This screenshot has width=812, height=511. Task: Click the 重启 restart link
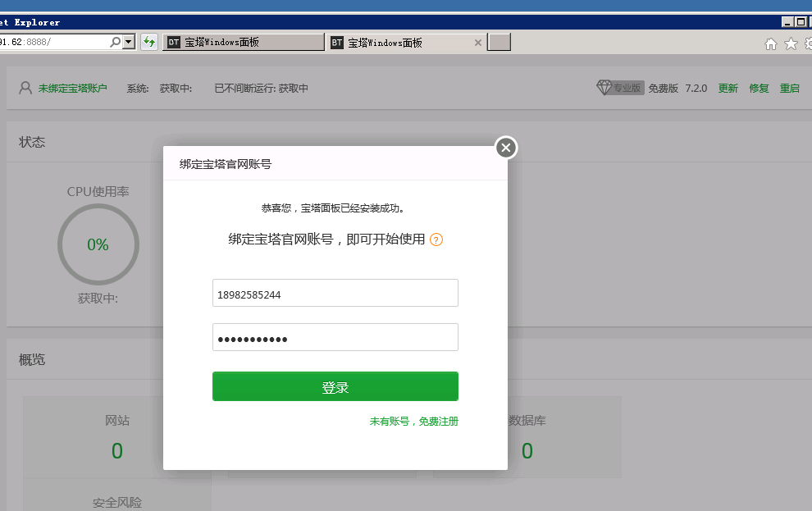790,89
